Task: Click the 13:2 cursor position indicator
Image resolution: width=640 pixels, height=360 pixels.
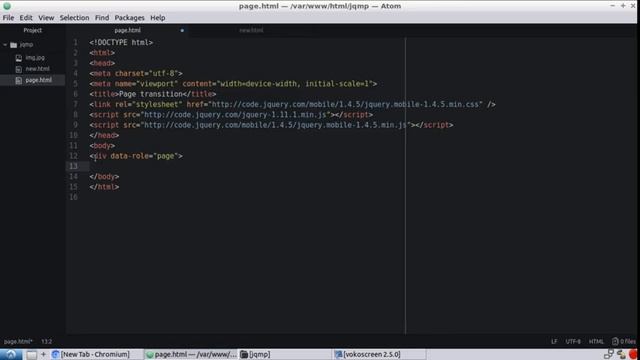Action: pos(47,341)
